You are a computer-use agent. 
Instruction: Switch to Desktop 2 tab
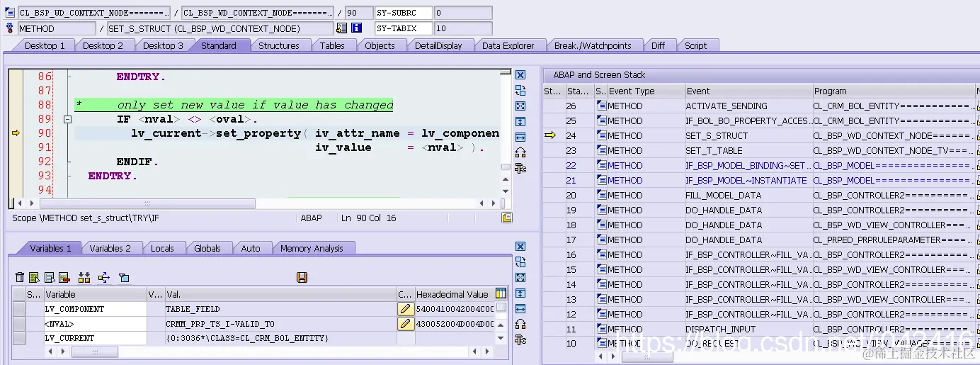pos(103,45)
